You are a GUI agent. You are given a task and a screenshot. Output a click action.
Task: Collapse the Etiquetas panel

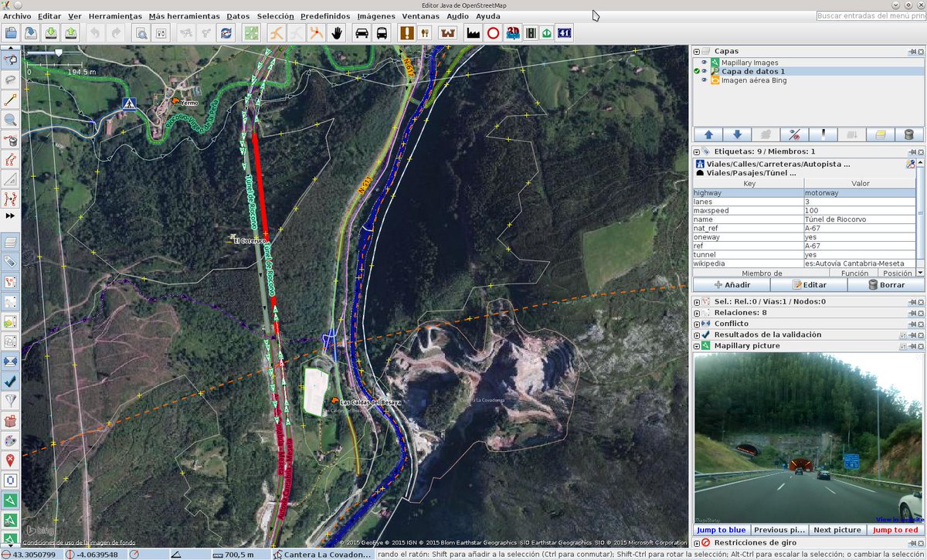[x=697, y=152]
